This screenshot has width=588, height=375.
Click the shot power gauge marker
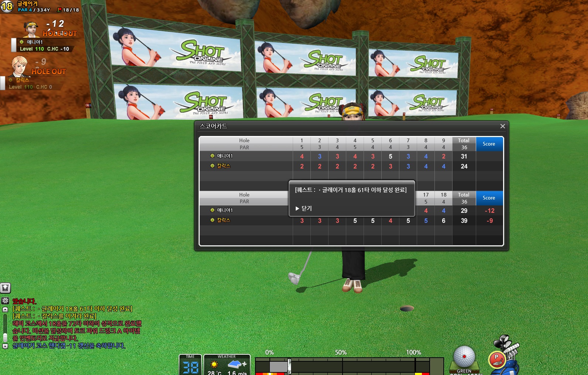pyautogui.click(x=289, y=366)
